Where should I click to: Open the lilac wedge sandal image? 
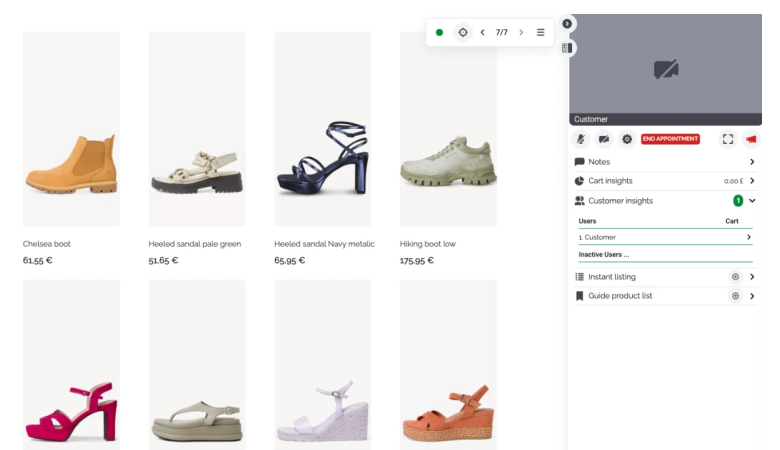pos(323,364)
